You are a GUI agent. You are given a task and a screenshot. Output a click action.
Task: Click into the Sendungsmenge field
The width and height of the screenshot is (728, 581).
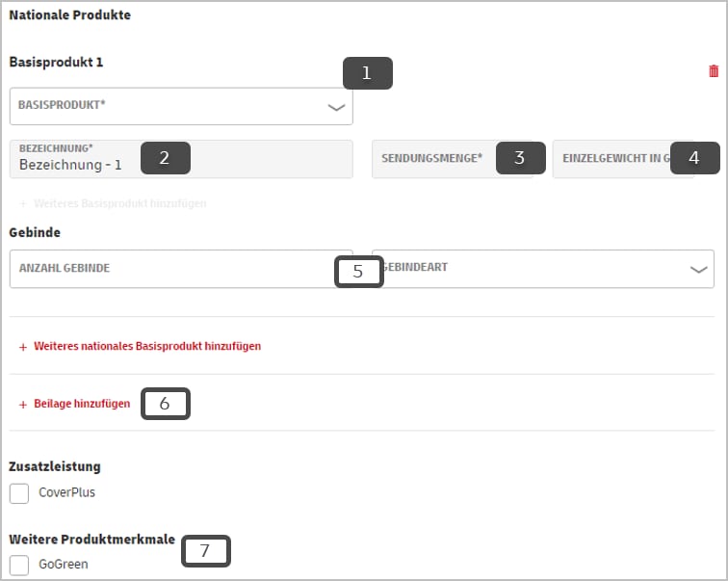[433, 159]
